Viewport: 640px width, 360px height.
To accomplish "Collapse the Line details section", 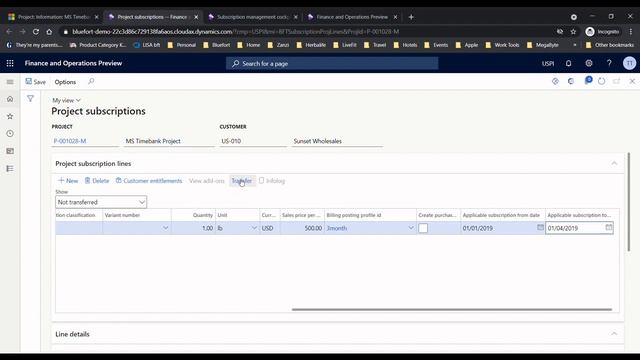I will coord(614,334).
